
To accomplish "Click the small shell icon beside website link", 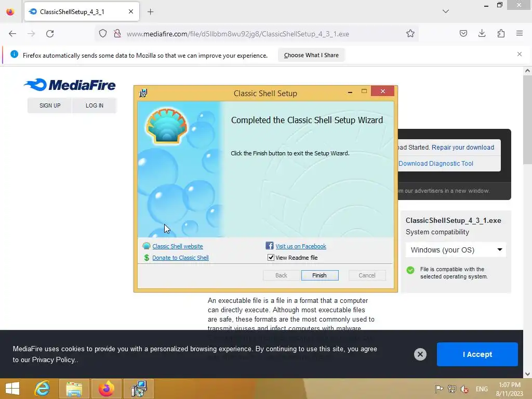I will [x=146, y=246].
